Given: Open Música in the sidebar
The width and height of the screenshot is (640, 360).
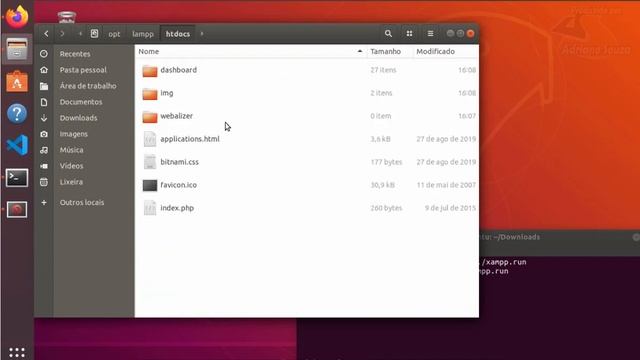Looking at the screenshot, I should pos(71,150).
